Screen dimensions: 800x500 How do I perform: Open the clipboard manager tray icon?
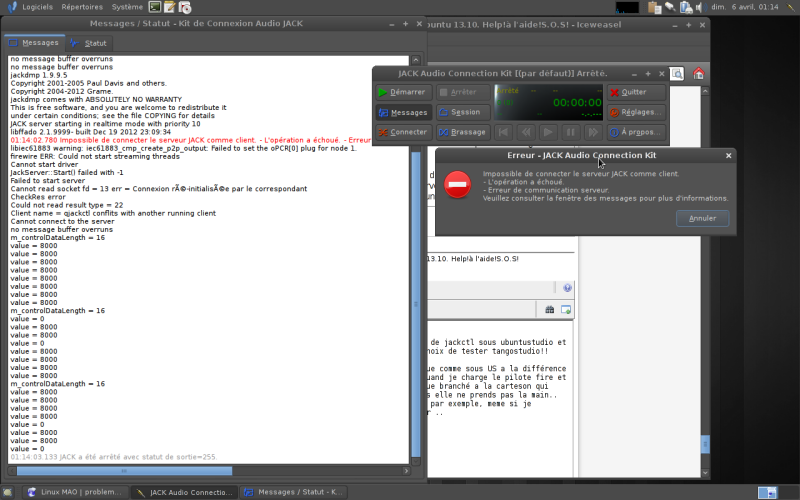point(654,7)
